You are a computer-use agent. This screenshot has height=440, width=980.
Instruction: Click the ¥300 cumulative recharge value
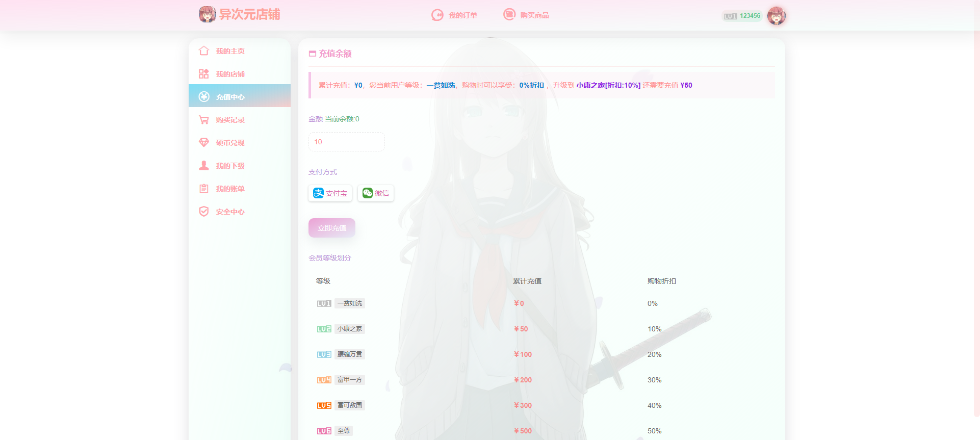click(x=523, y=405)
